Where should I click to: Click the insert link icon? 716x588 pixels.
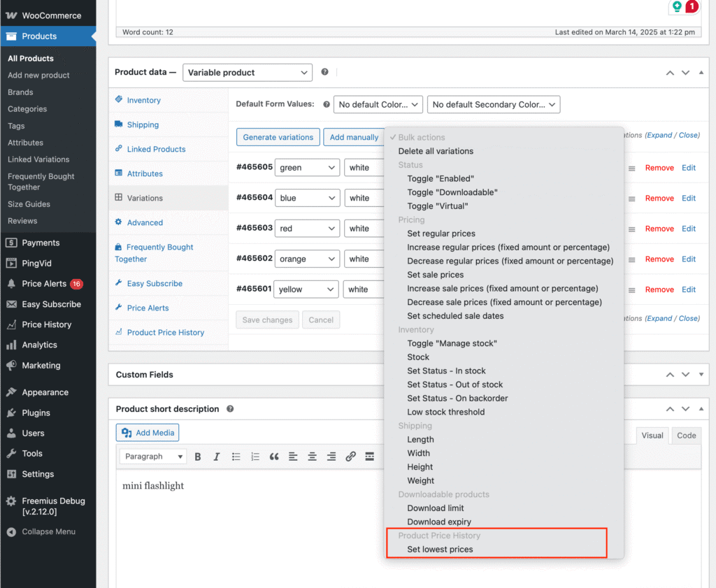[350, 457]
